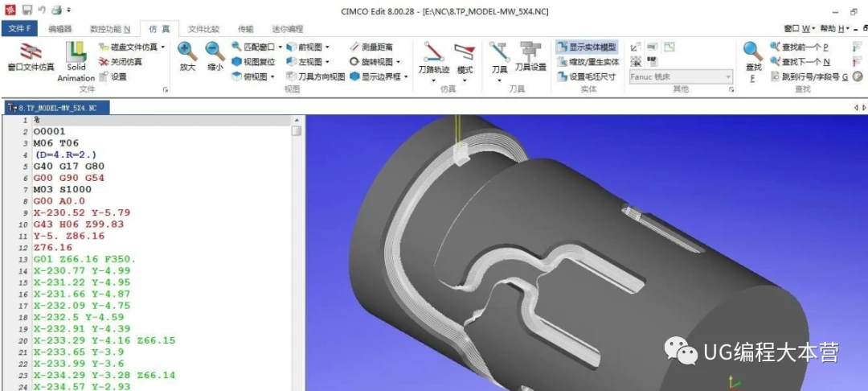Toggle 显示边界框 bounding box display
The height and width of the screenshot is (391, 868).
[376, 77]
